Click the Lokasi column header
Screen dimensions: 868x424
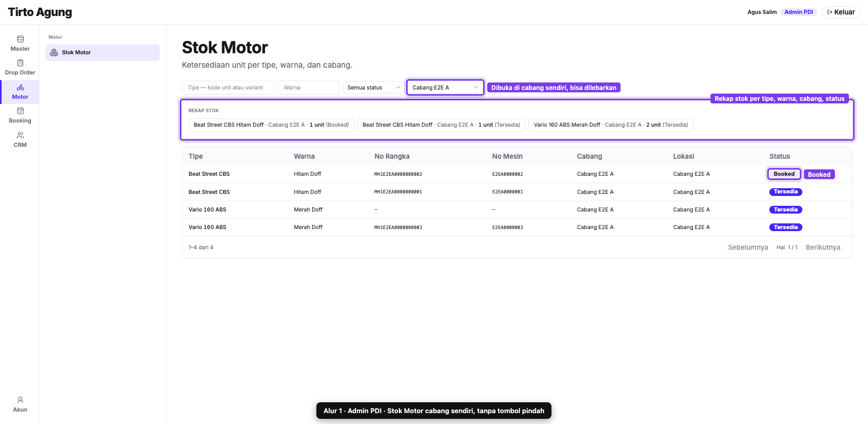(x=683, y=156)
